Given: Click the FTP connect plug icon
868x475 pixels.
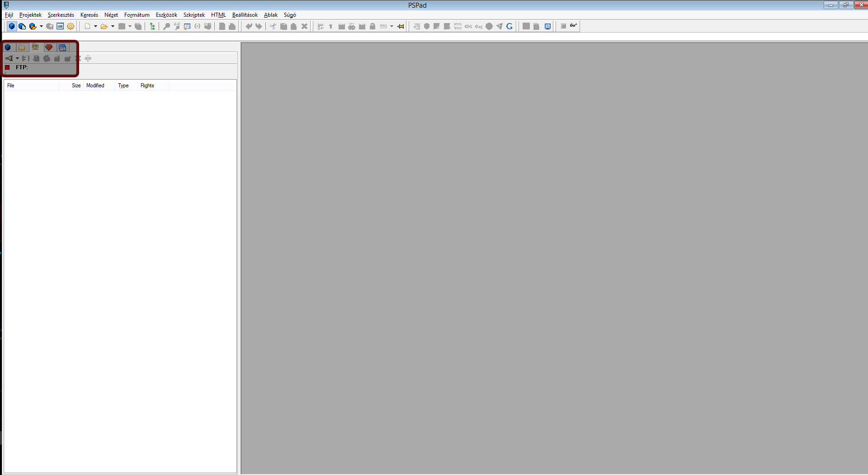Looking at the screenshot, I should [x=9, y=58].
